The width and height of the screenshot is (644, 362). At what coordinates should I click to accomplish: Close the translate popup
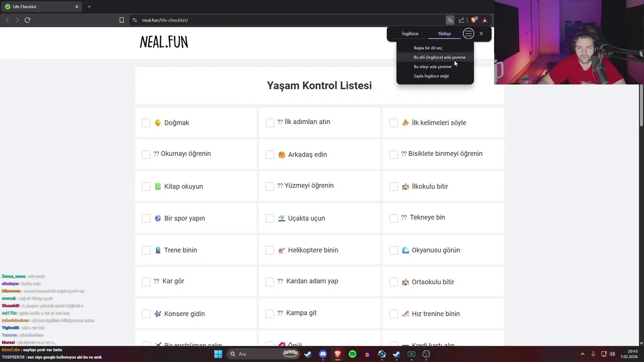tap(481, 34)
